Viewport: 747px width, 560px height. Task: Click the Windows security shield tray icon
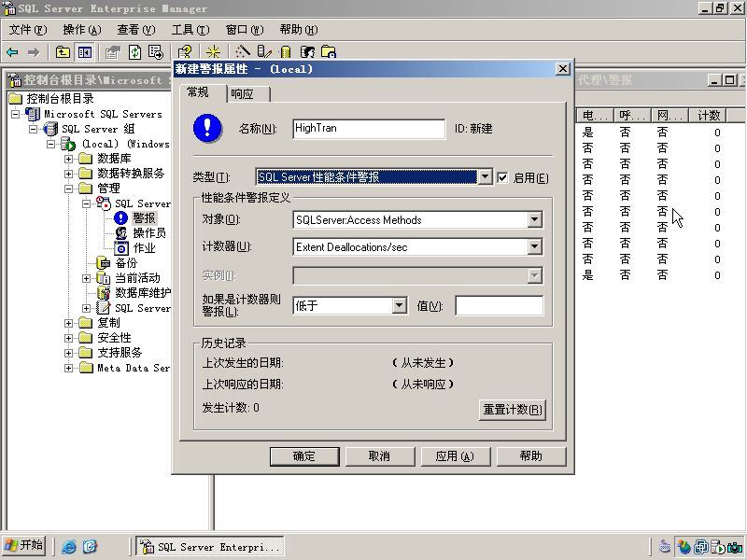tap(684, 547)
